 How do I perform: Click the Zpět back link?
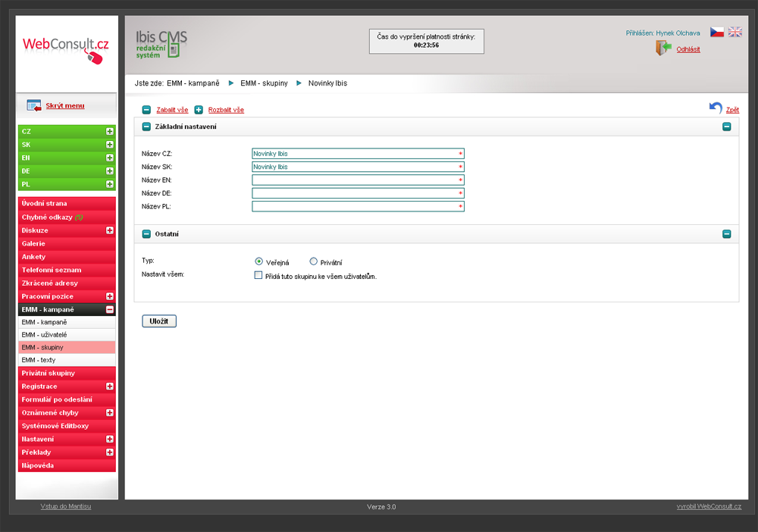(732, 110)
